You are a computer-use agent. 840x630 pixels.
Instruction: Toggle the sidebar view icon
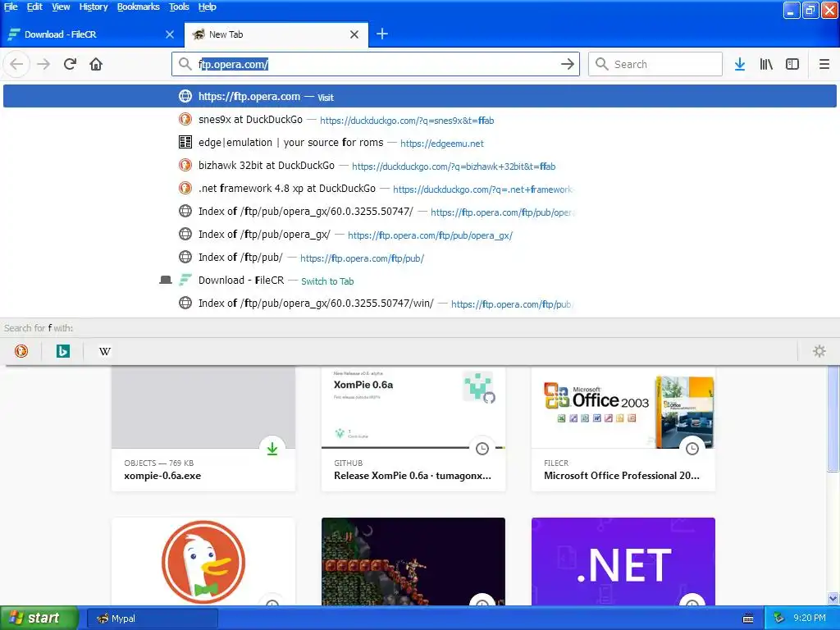pos(792,64)
